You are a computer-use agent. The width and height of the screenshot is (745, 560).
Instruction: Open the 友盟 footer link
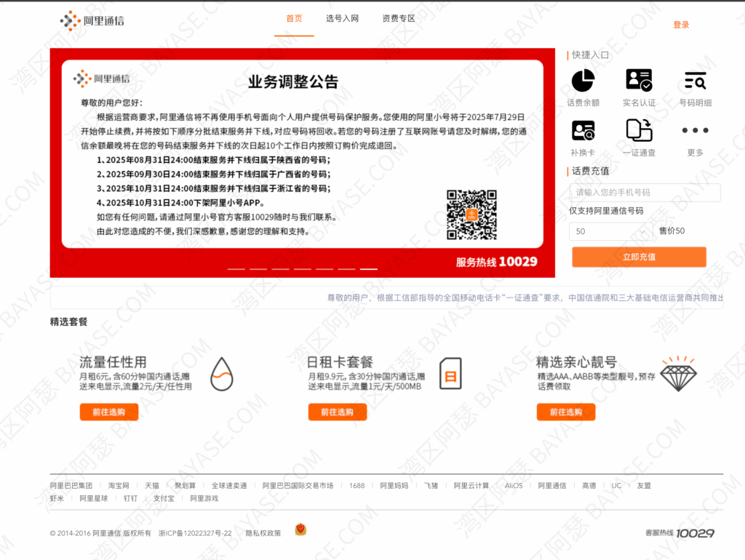[x=644, y=485]
